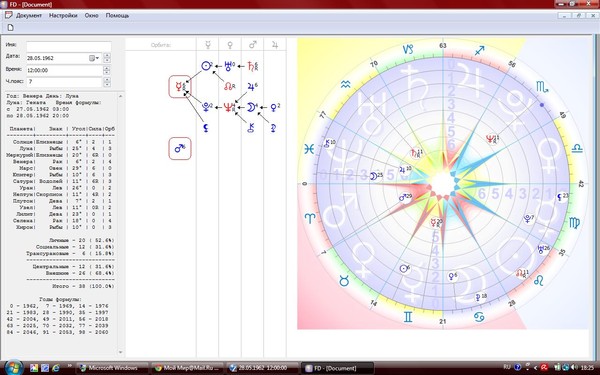The height and width of the screenshot is (375, 600).
Task: Open the Помощь menu
Action: (x=117, y=16)
